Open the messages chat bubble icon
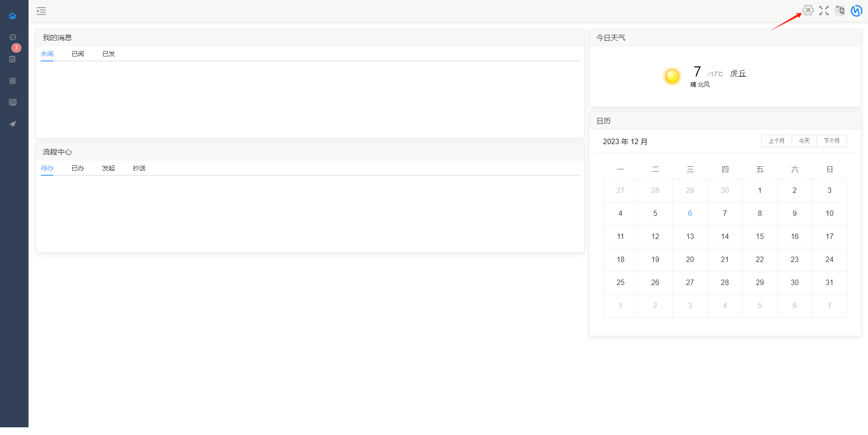 click(x=13, y=37)
